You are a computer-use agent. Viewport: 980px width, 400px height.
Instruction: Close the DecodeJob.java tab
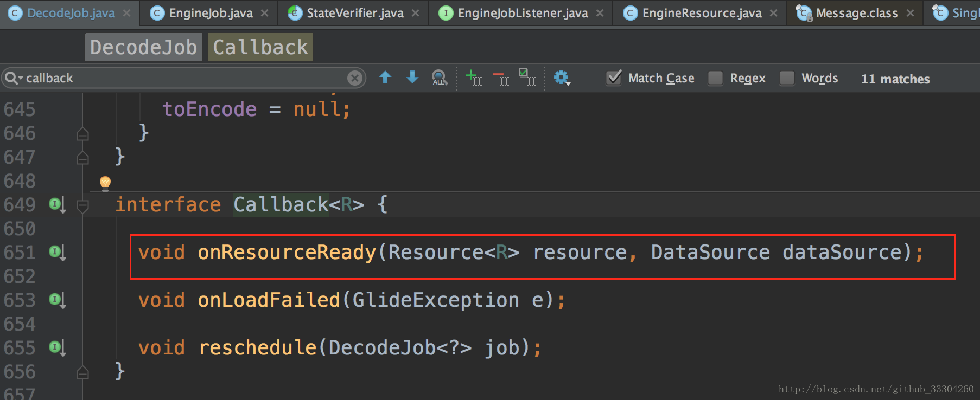point(127,13)
